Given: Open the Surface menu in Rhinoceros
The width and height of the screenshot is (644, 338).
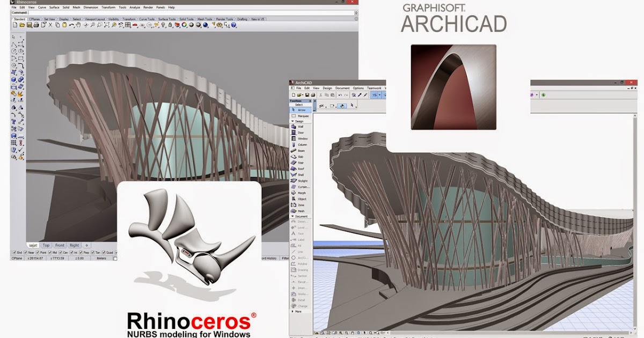Looking at the screenshot, I should (x=54, y=8).
